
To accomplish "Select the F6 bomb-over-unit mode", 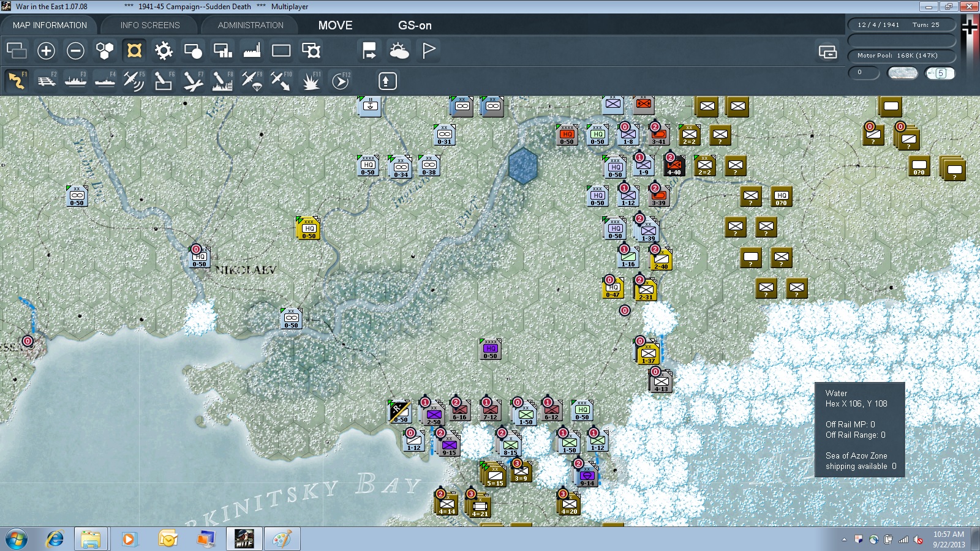I will click(164, 81).
